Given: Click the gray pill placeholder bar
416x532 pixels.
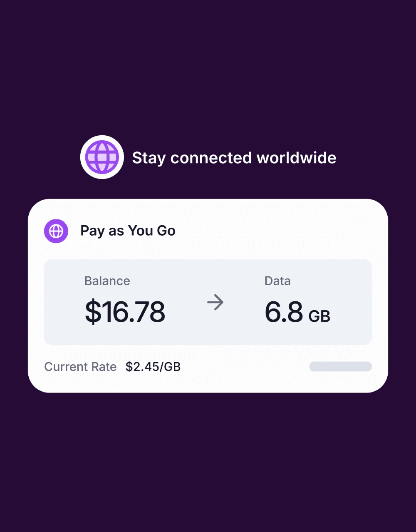Looking at the screenshot, I should 341,366.
